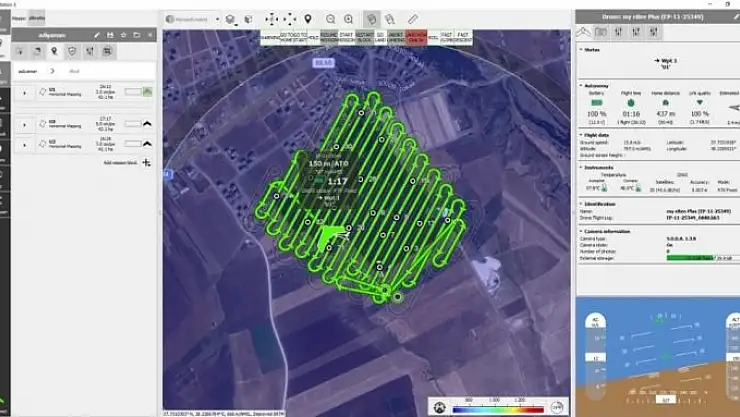Click the zoom in magnifier icon

tap(347, 19)
